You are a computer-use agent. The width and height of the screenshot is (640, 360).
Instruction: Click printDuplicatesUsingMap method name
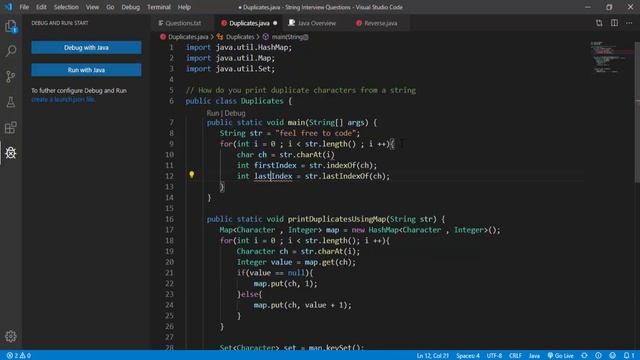click(x=337, y=219)
